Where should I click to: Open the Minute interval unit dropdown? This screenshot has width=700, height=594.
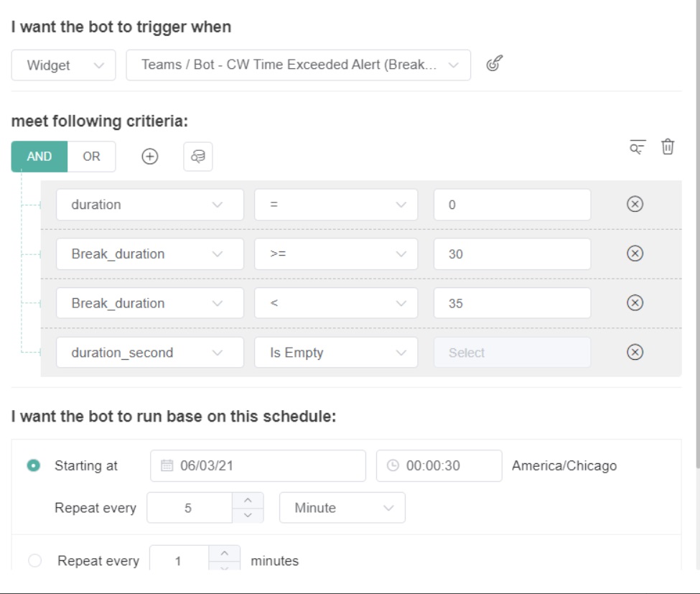[x=342, y=508]
